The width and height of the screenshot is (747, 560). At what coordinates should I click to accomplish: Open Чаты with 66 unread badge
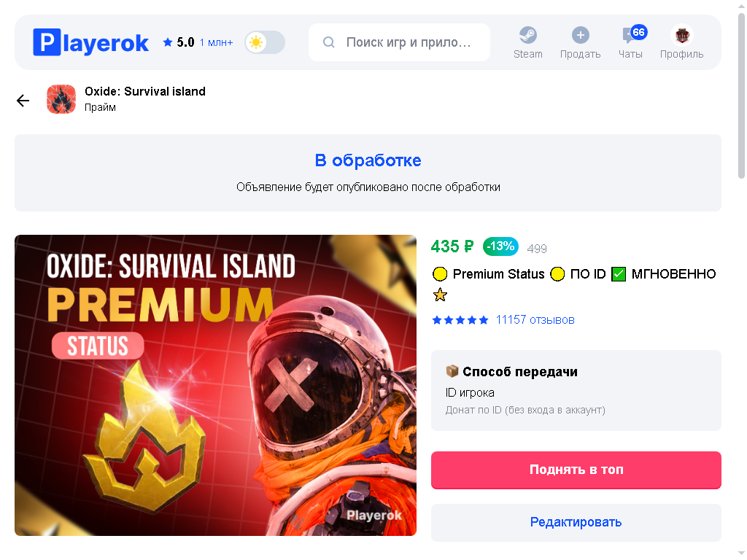click(x=630, y=42)
